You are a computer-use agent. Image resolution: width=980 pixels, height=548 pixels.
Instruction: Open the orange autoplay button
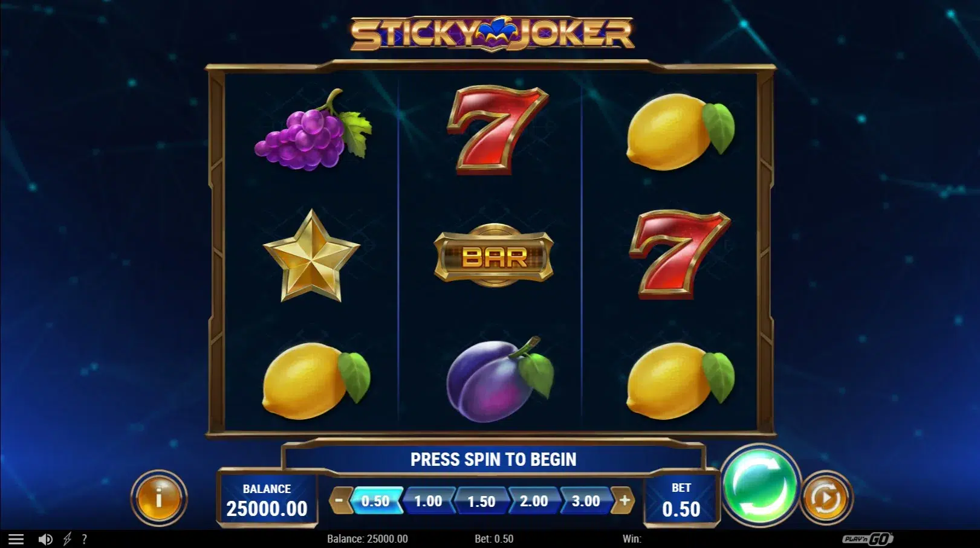click(x=826, y=498)
